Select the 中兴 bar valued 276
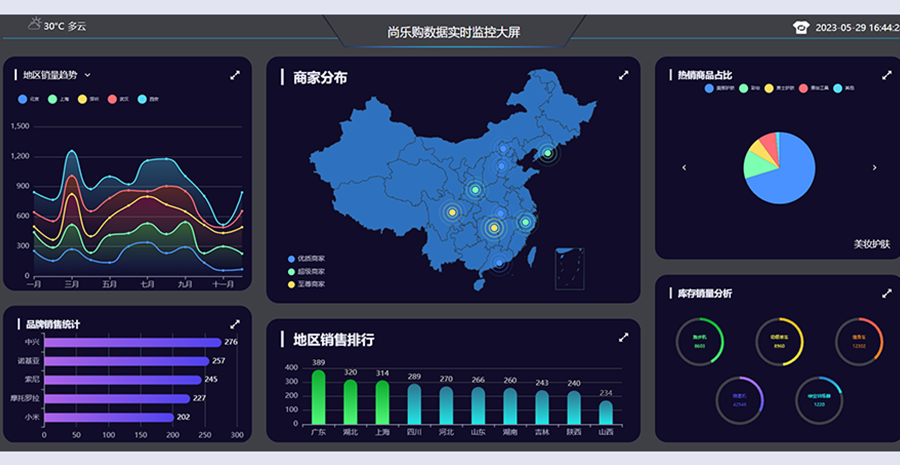Screen dimensions: 900x465 pos(133,343)
